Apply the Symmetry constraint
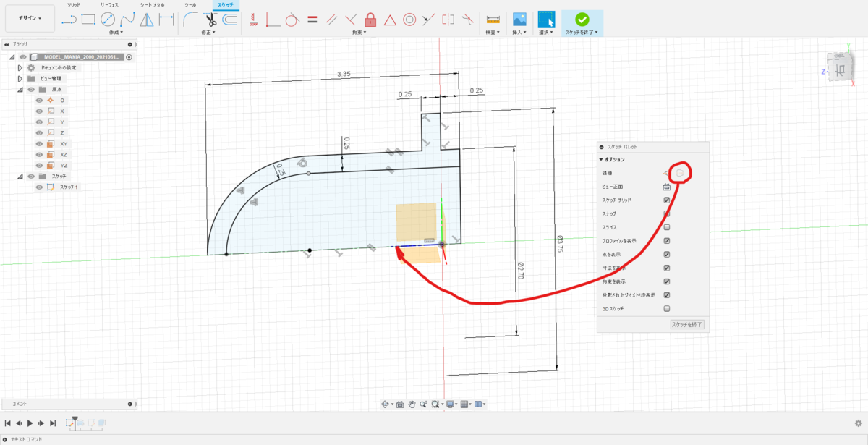868x445 pixels. (x=448, y=20)
